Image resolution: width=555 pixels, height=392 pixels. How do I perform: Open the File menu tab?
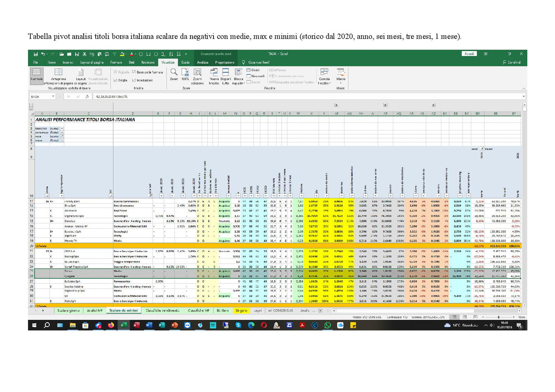35,62
